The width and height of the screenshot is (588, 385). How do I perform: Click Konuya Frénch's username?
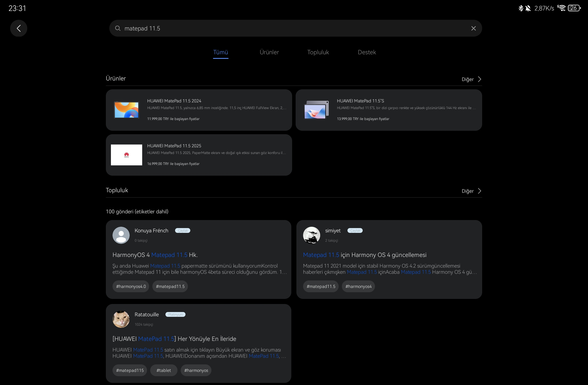151,230
